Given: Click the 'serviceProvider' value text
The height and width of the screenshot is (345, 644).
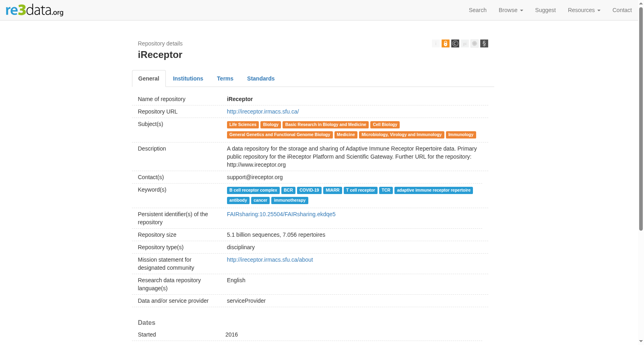Looking at the screenshot, I should pyautogui.click(x=246, y=301).
